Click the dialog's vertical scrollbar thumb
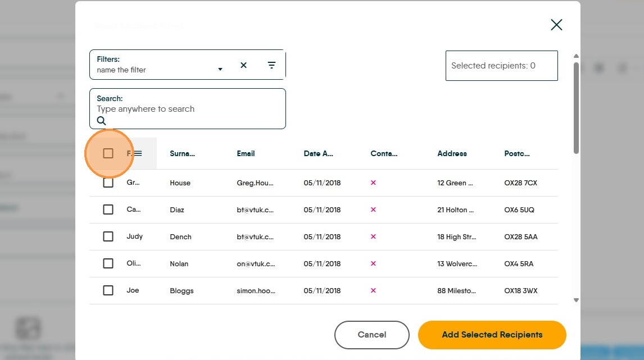The image size is (644, 360). 576,107
